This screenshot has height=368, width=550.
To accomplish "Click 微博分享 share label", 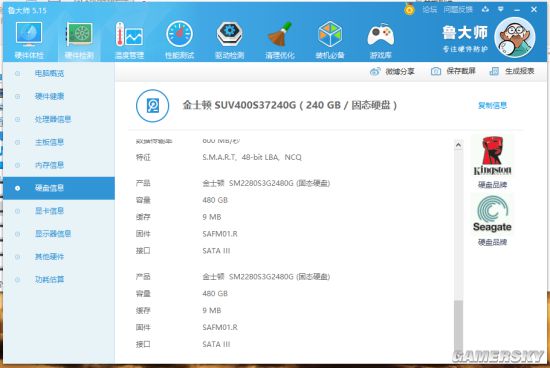I will click(400, 72).
